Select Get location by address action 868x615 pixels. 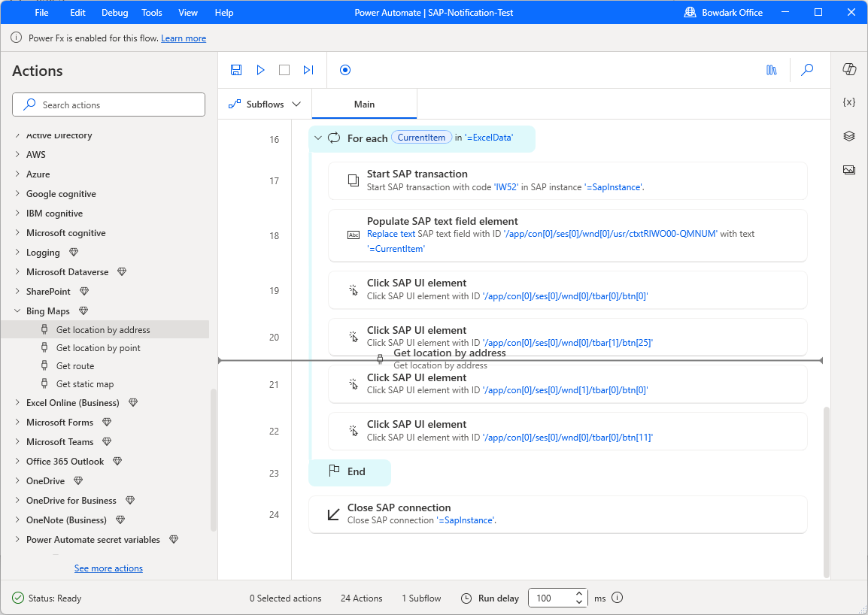click(x=105, y=329)
